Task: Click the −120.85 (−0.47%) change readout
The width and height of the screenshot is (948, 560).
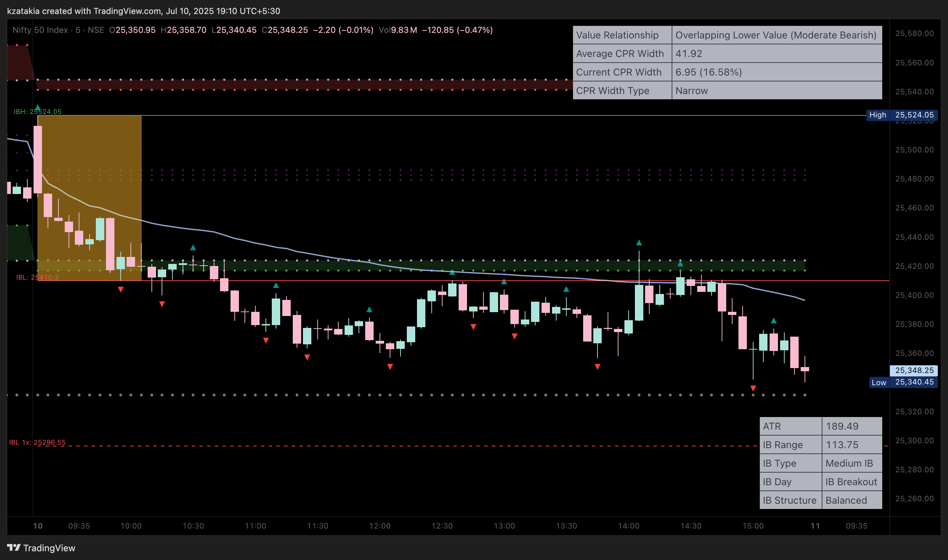Action: (x=457, y=30)
